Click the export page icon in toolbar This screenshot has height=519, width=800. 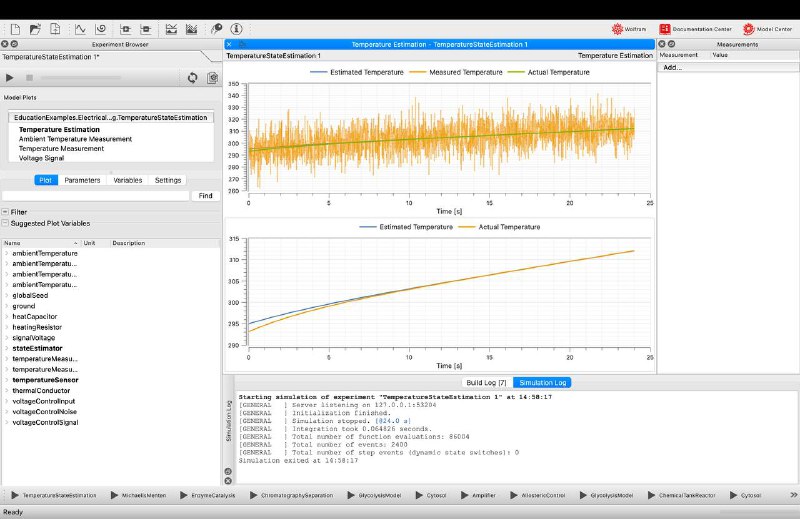pyautogui.click(x=55, y=29)
